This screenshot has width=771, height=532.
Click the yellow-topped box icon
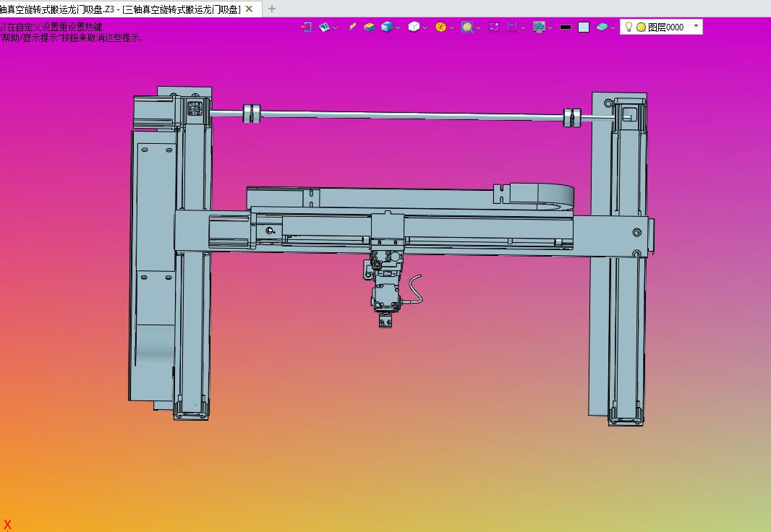[370, 27]
